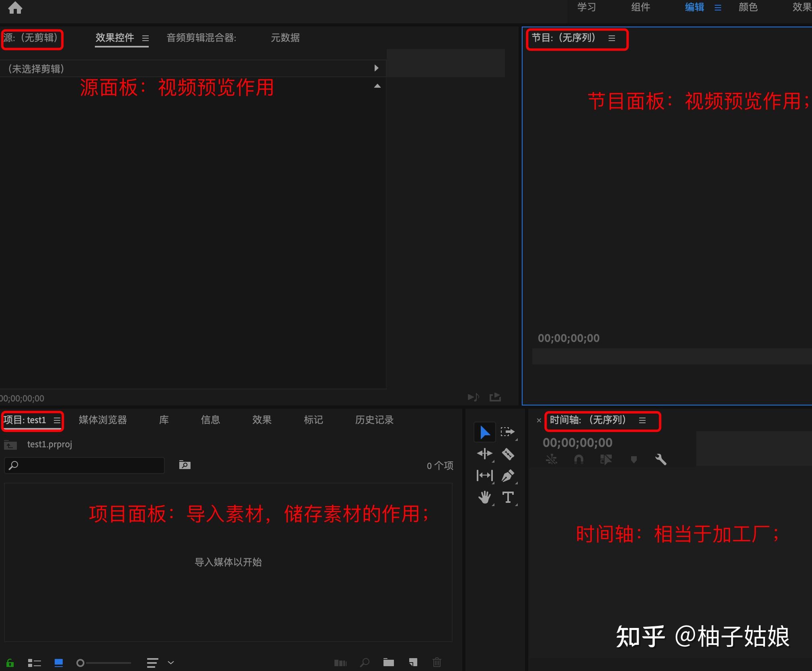Screen dimensions: 812x671
Task: Select the Slip tool
Action: 485,475
